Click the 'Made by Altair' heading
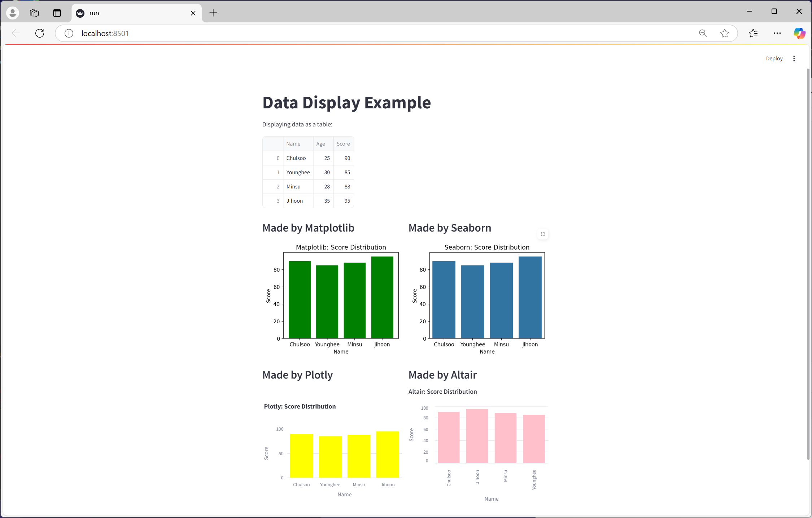Viewport: 812px width, 518px height. [x=442, y=375]
